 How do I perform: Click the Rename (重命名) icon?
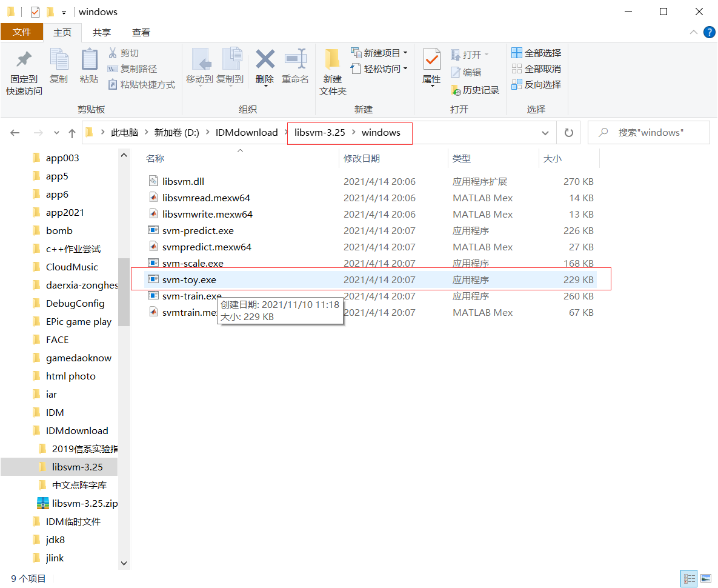tap(295, 59)
